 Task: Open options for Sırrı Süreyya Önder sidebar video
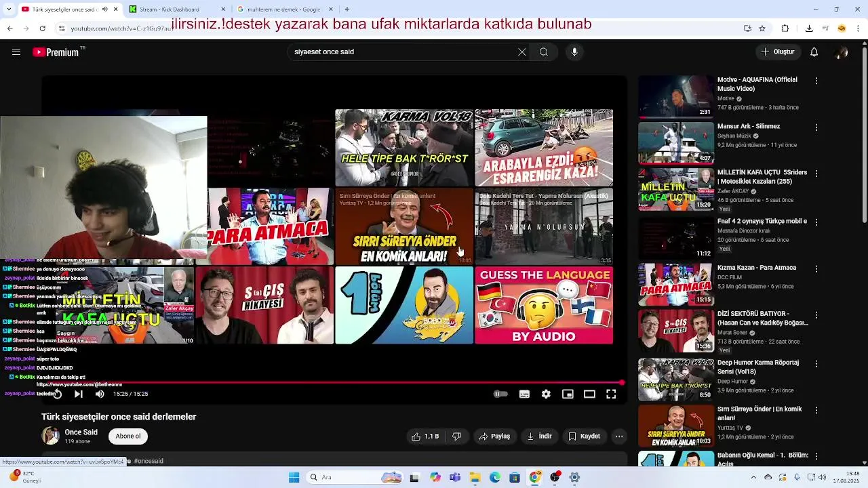[816, 411]
